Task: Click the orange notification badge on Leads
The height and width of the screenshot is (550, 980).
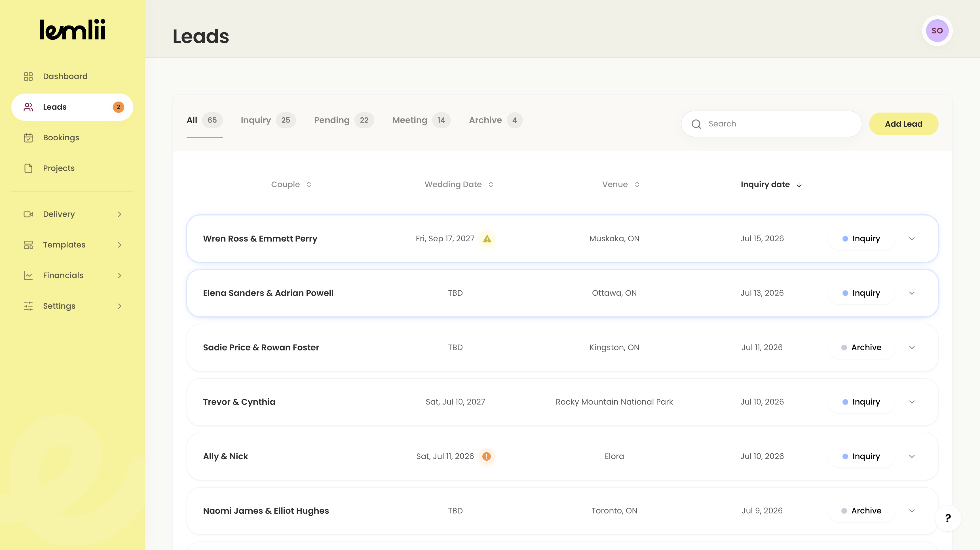Action: point(118,107)
